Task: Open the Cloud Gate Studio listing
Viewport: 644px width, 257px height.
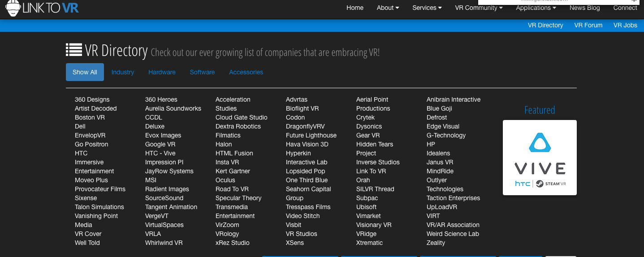Action: click(242, 117)
